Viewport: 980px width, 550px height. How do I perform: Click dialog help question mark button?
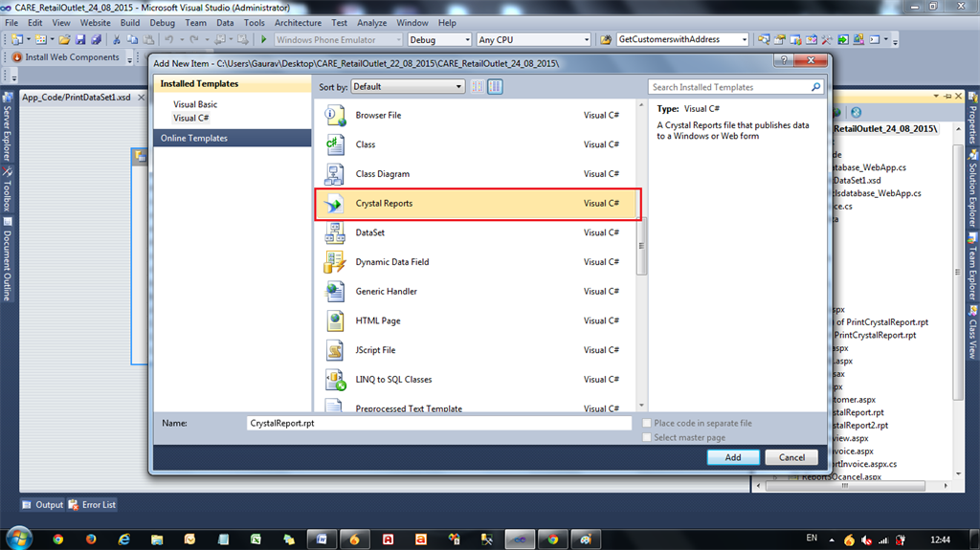coord(784,60)
